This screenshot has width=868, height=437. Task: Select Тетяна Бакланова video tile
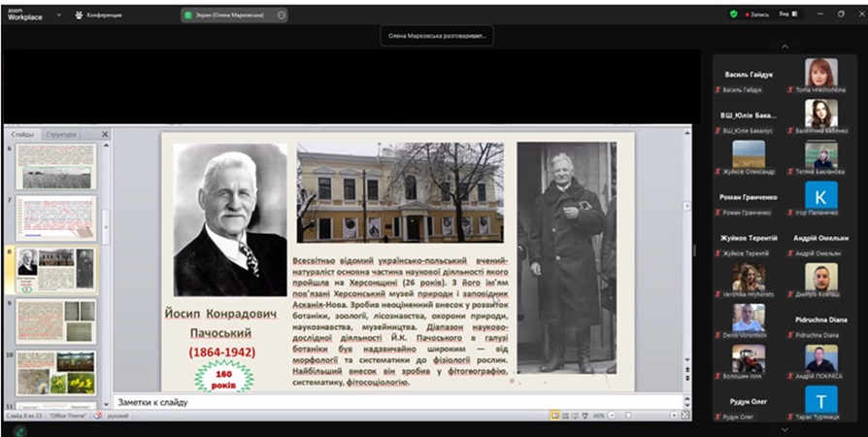821,156
